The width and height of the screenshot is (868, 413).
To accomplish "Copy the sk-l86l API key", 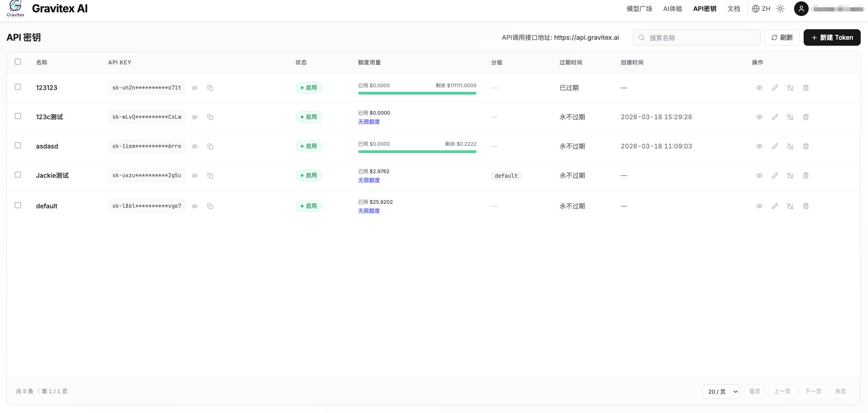I will [x=210, y=206].
